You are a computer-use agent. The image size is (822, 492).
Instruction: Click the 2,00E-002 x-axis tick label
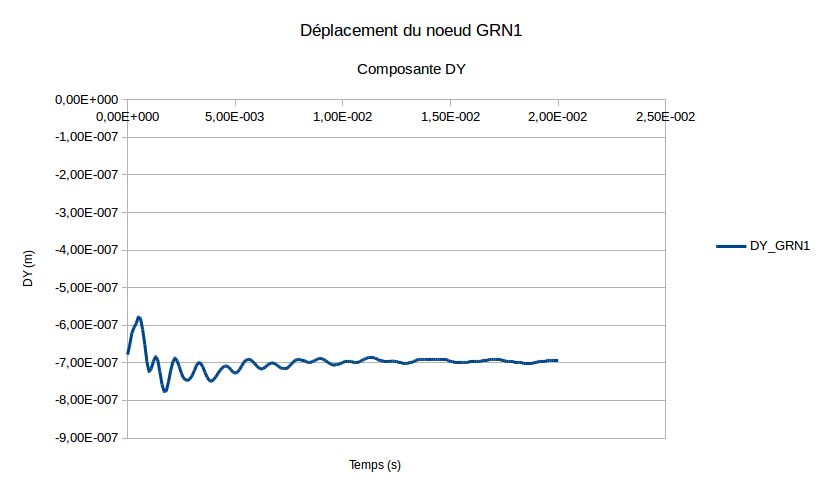[x=558, y=117]
